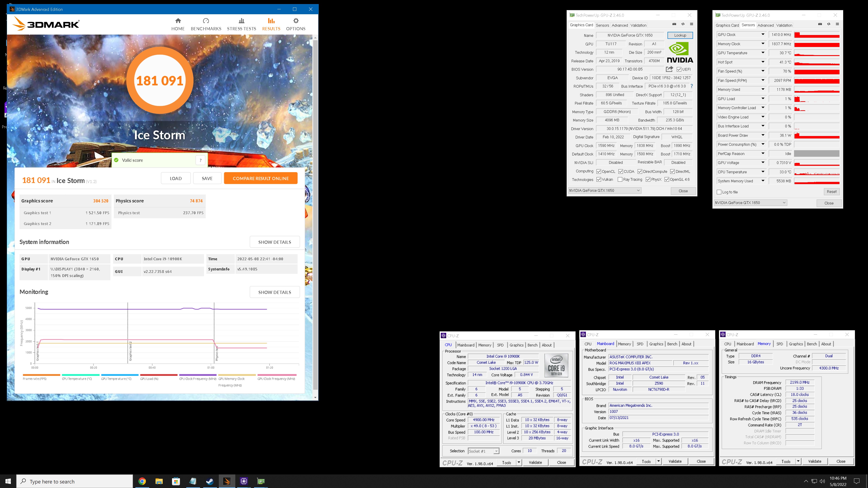This screenshot has height=488, width=868.
Task: Open SPD tab in CPU-Z Mainboard window
Action: pyautogui.click(x=639, y=344)
